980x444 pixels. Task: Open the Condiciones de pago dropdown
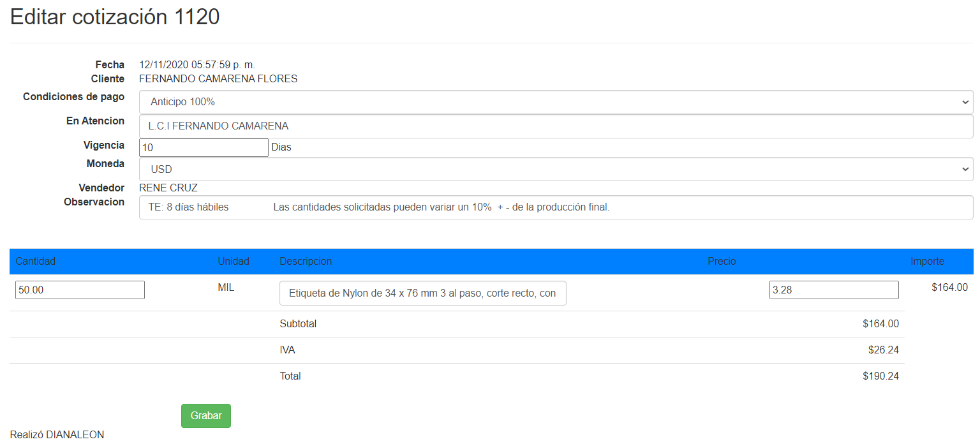pyautogui.click(x=556, y=102)
